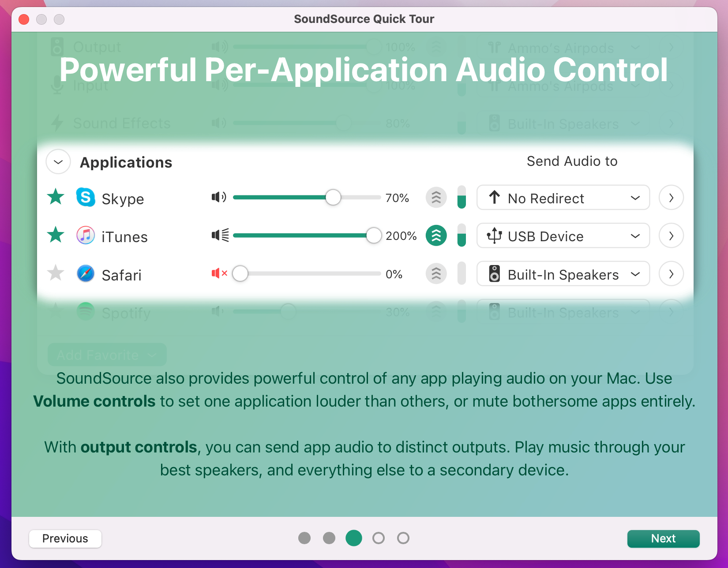Viewport: 728px width, 568px height.
Task: Click the Skype app name label
Action: 123,199
